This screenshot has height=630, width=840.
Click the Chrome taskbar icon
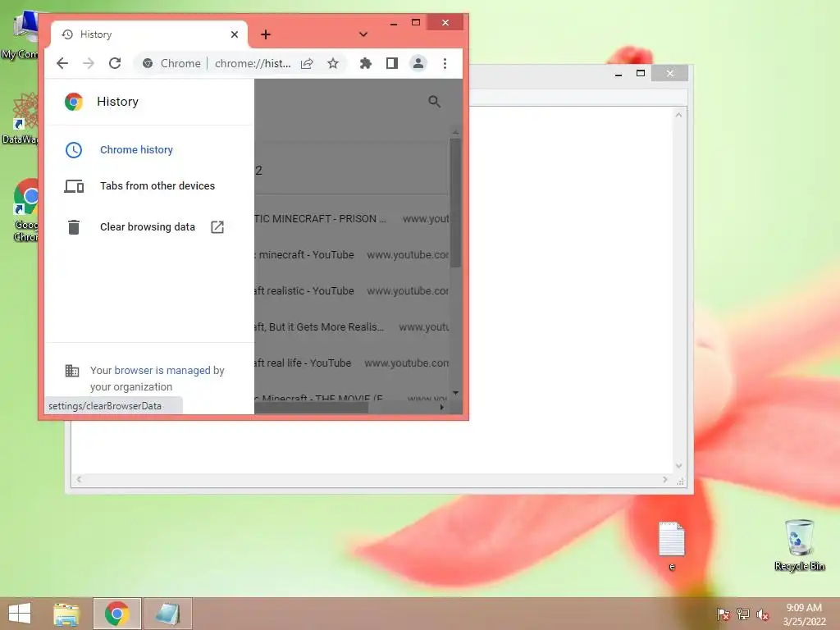point(116,614)
